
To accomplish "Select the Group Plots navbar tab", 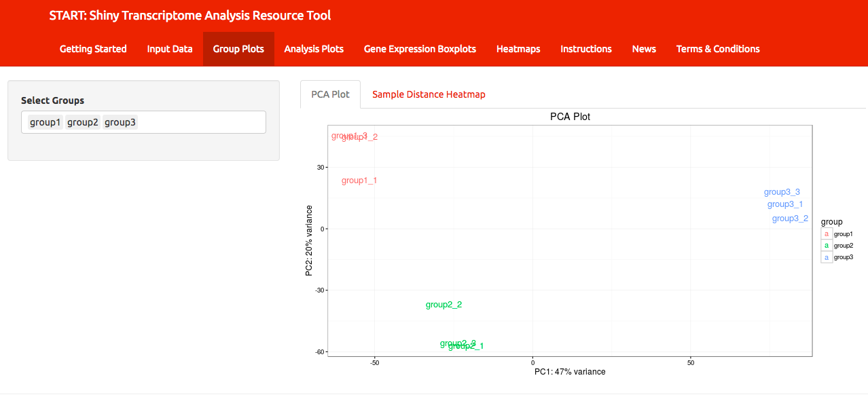I will pos(238,49).
